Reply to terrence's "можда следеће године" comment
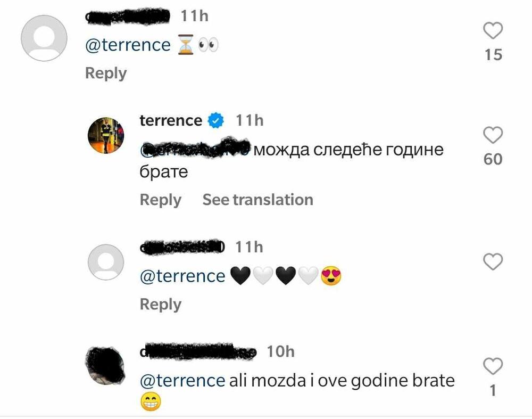The width and height of the screenshot is (532, 419). click(160, 200)
